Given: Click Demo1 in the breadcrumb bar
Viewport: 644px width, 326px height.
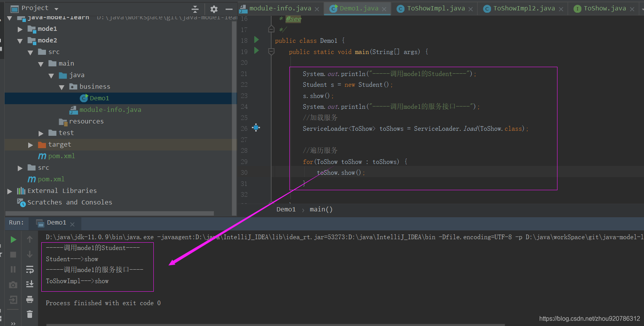Looking at the screenshot, I should [286, 209].
